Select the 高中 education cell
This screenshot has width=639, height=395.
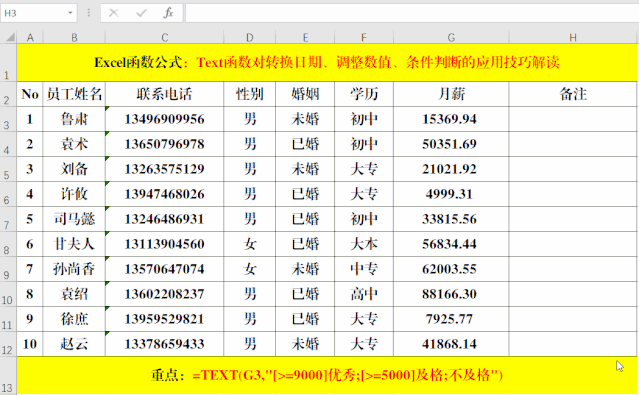click(364, 294)
